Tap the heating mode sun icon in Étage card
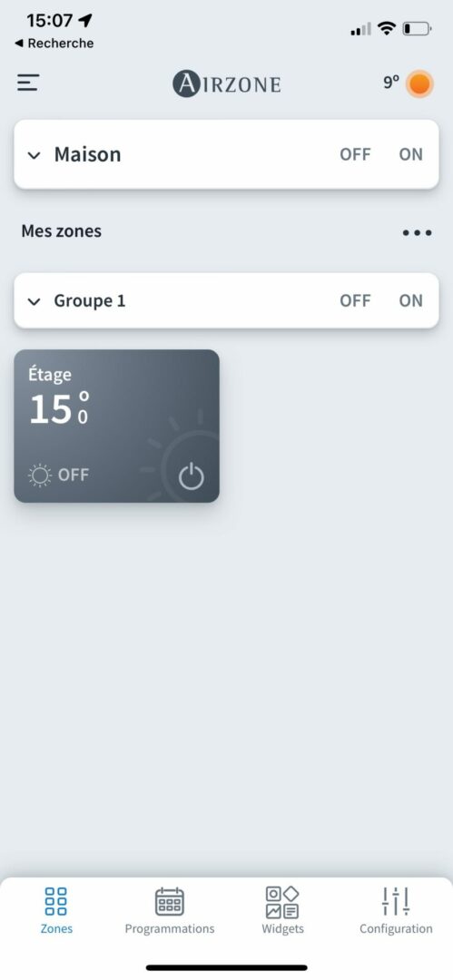Viewport: 453px width, 980px height. pyautogui.click(x=40, y=475)
